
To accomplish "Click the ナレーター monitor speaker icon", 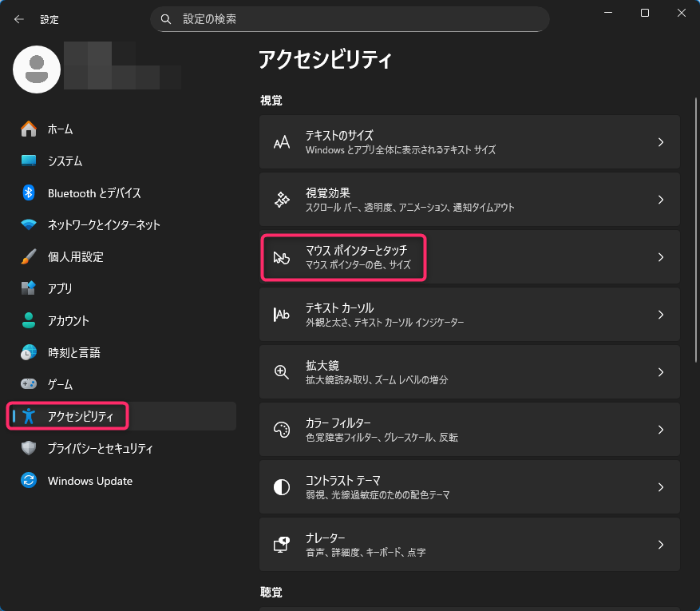I will [x=281, y=544].
